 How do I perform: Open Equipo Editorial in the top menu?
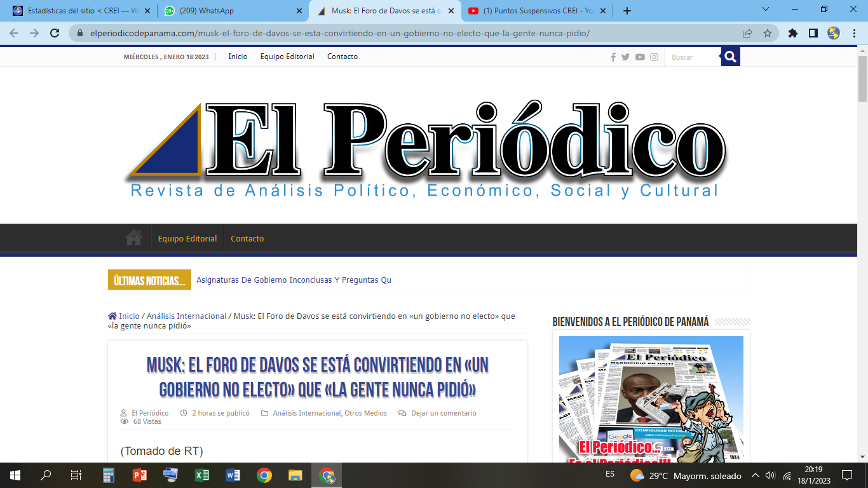point(287,57)
